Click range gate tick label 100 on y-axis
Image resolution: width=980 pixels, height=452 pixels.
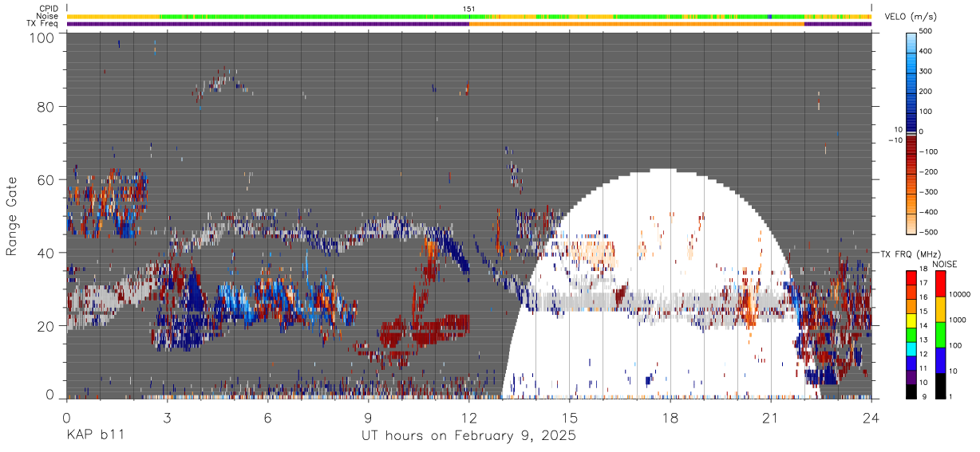pos(41,37)
